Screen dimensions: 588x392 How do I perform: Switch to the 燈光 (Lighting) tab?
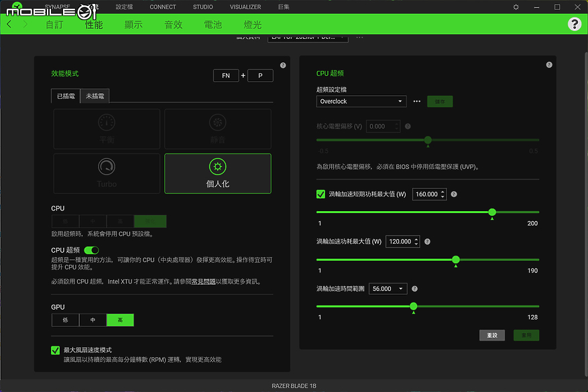click(253, 25)
